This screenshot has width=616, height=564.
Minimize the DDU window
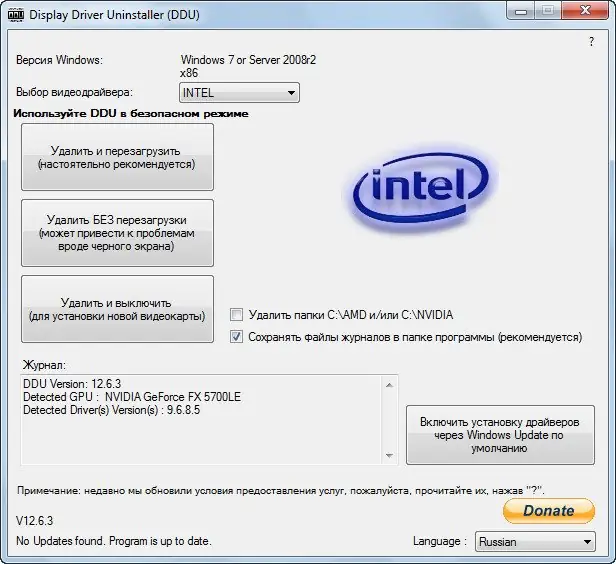(521, 11)
